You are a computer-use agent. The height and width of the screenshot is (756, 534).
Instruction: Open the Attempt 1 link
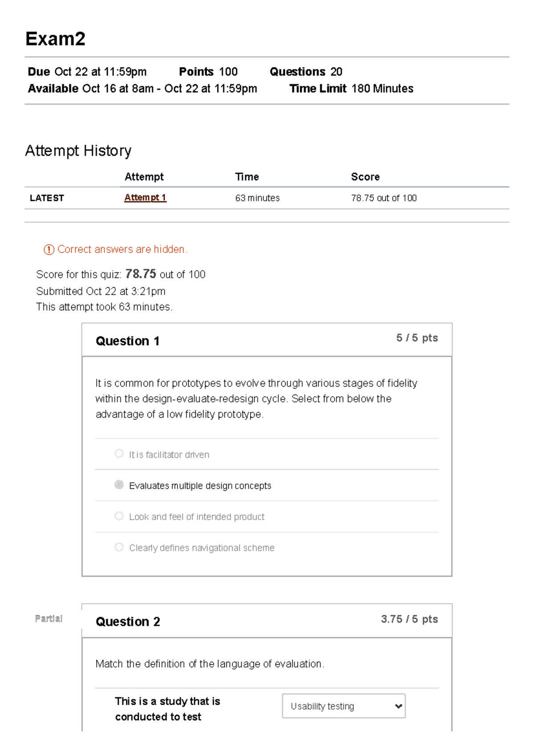click(x=144, y=197)
